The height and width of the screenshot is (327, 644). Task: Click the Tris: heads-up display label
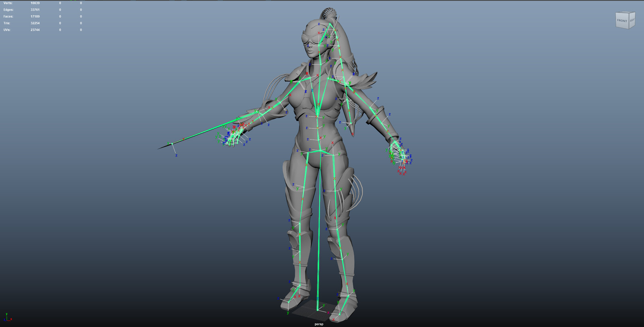click(x=7, y=23)
